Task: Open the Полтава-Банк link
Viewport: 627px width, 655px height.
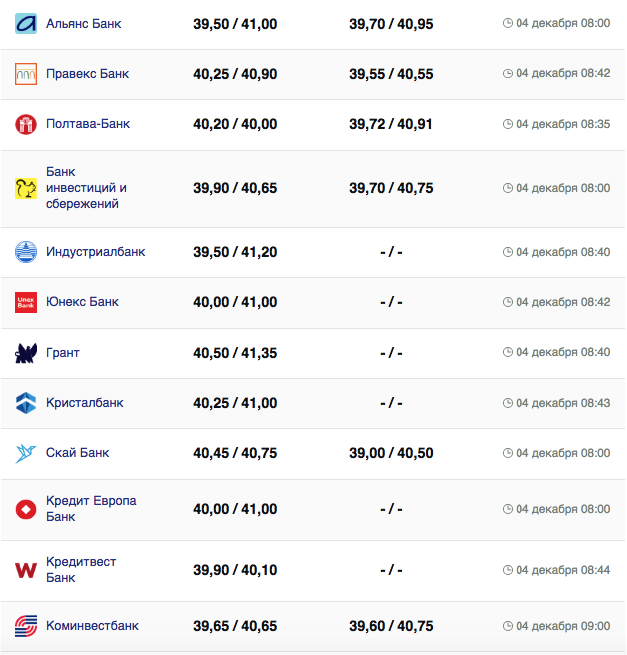Action: [88, 124]
